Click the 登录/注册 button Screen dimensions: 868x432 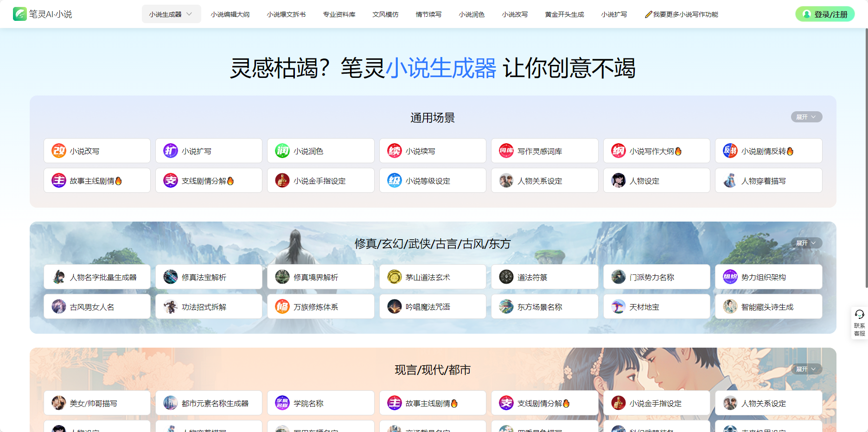(x=824, y=14)
